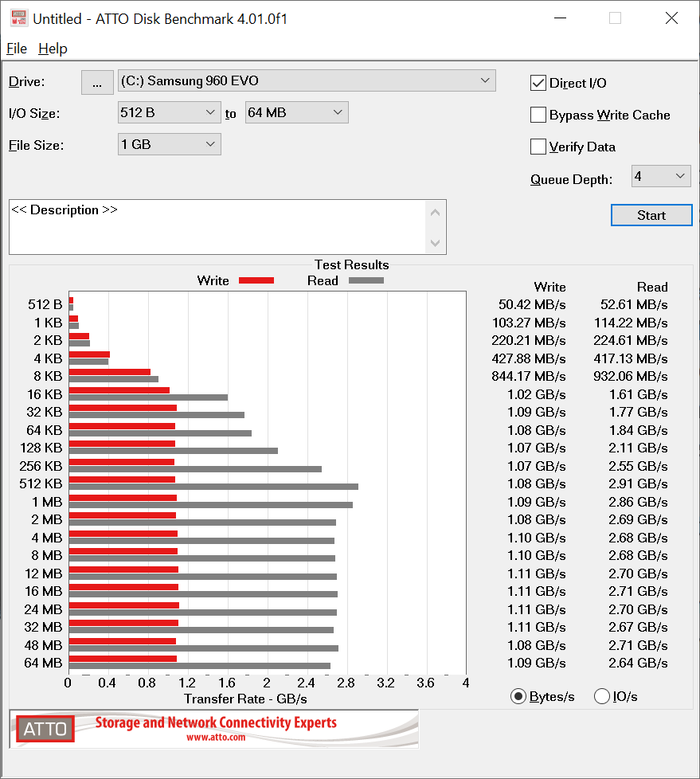Click the red Write legend swatch
700x779 pixels.
click(256, 280)
